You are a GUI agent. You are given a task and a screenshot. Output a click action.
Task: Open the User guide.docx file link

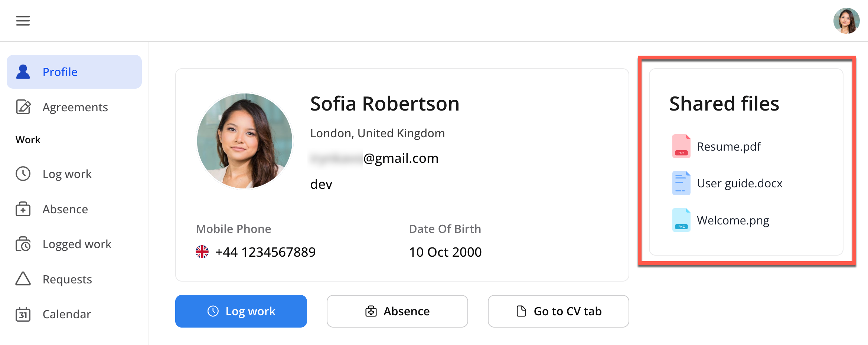click(740, 183)
